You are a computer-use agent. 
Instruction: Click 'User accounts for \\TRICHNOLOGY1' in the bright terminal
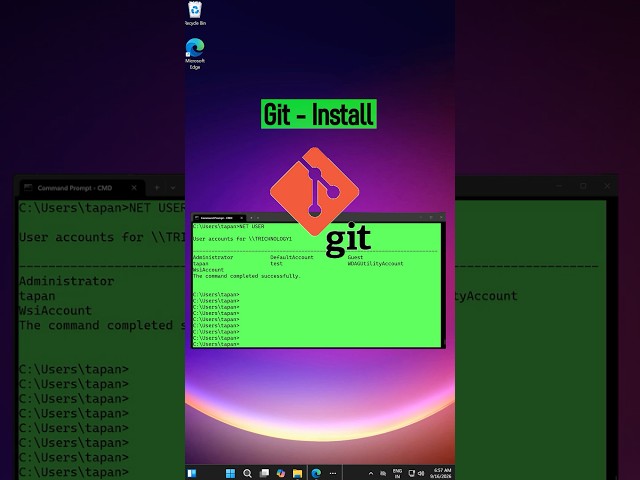[242, 239]
